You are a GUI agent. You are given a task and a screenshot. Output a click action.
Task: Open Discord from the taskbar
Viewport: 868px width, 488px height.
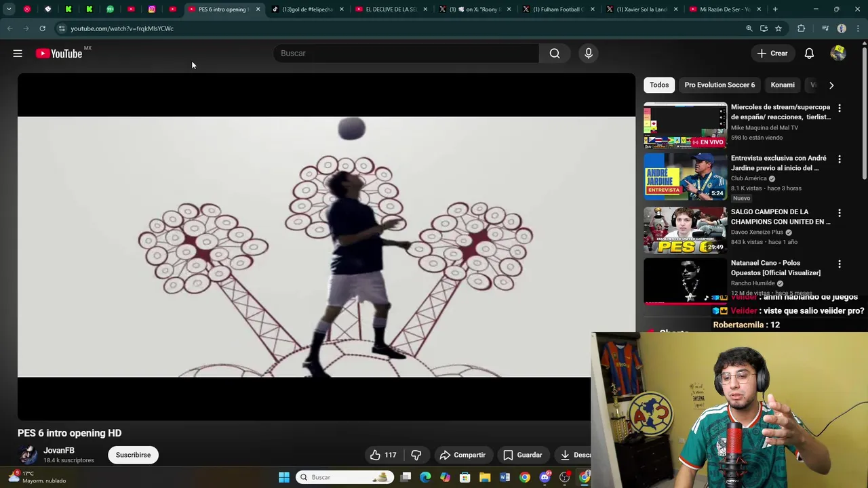(545, 477)
